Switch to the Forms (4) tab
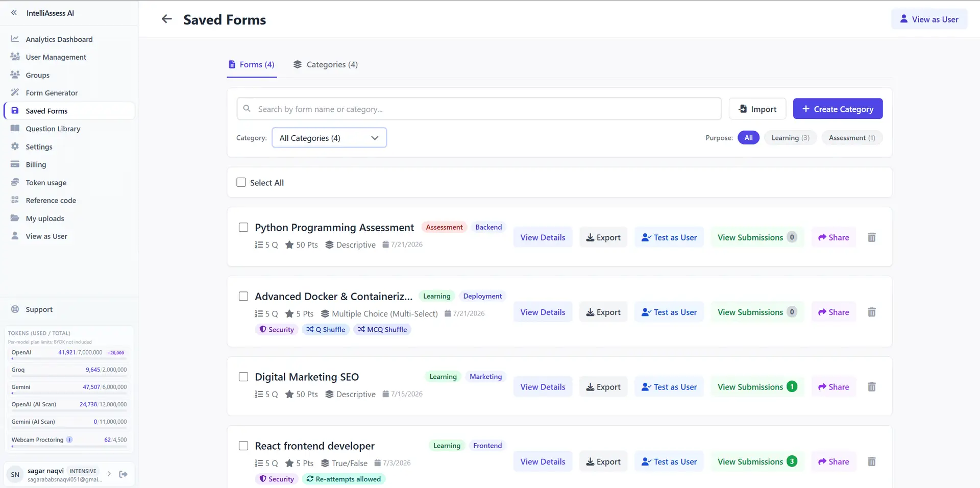The width and height of the screenshot is (980, 488). [x=252, y=65]
